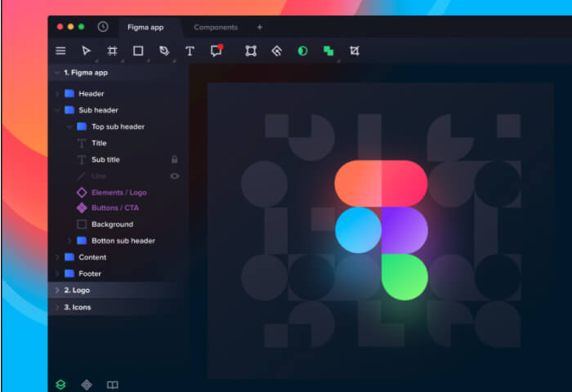Unlock the Sub title layer
572x392 pixels.
[x=174, y=159]
